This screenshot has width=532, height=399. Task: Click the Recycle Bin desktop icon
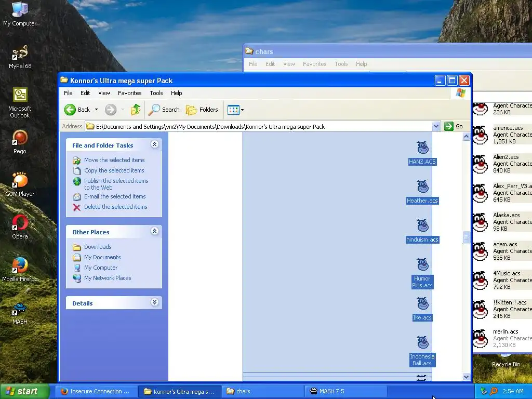(506, 361)
